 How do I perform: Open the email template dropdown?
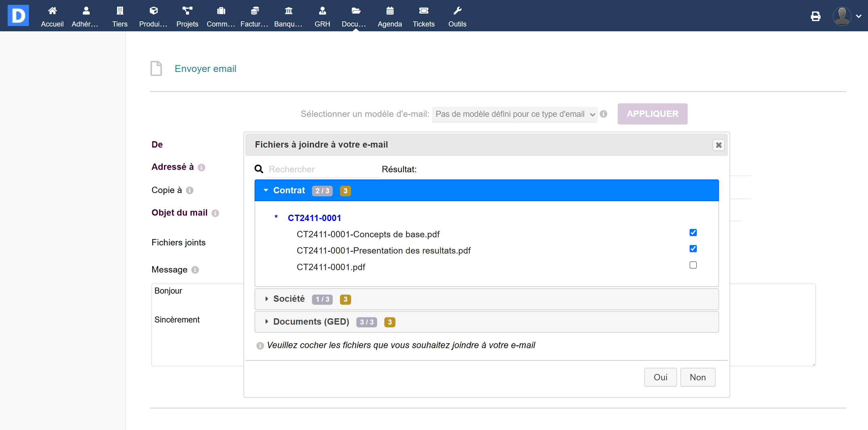click(x=514, y=114)
